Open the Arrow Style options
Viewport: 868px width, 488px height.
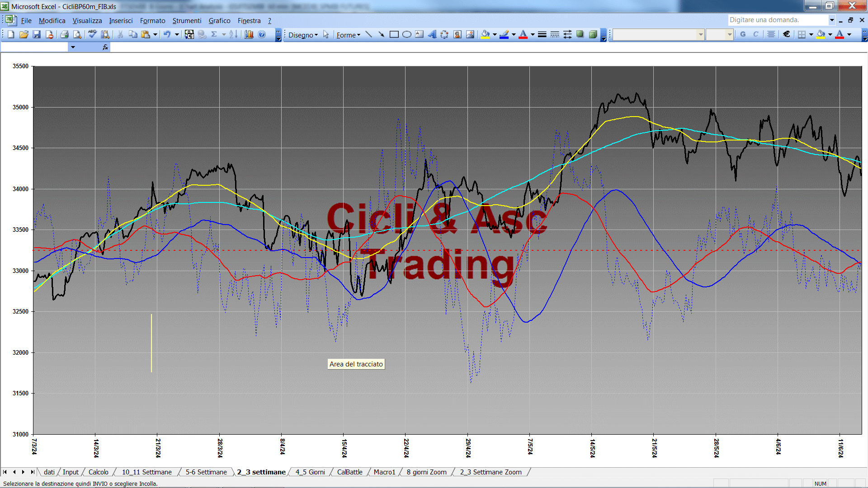[567, 34]
